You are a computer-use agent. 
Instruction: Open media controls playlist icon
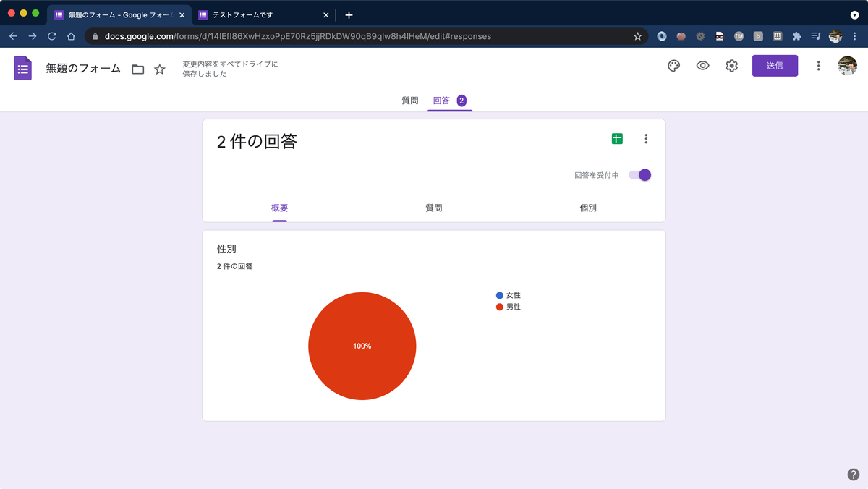[816, 36]
